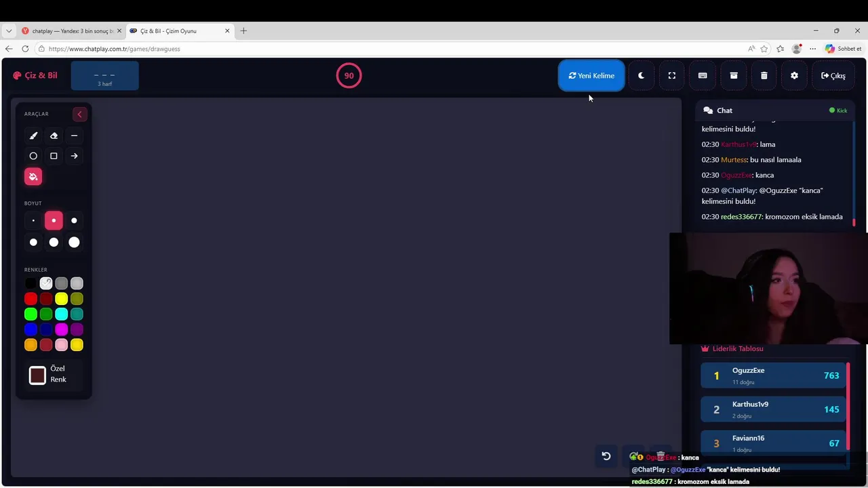Click the trash can icon in the top toolbar

tap(764, 76)
